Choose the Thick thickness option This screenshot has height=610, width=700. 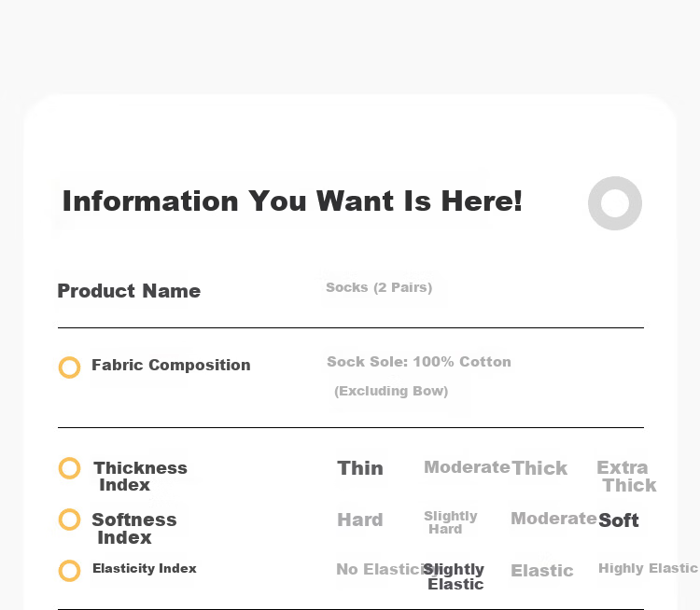539,468
